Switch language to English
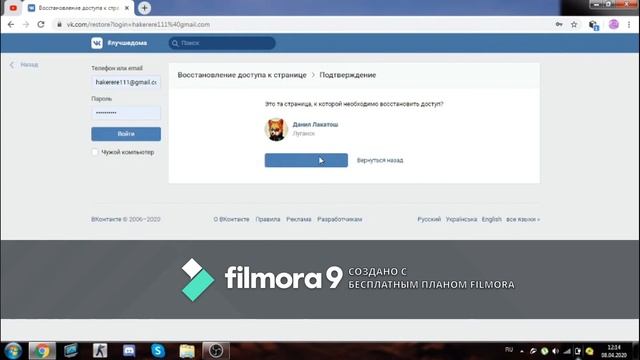This screenshot has height=360, width=640. (x=491, y=219)
